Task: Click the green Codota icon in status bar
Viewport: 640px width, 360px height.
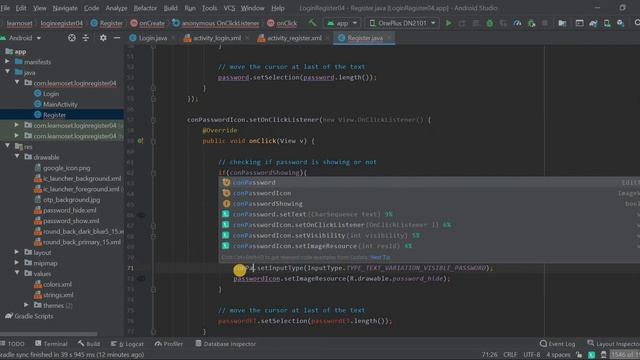Action: click(x=591, y=355)
